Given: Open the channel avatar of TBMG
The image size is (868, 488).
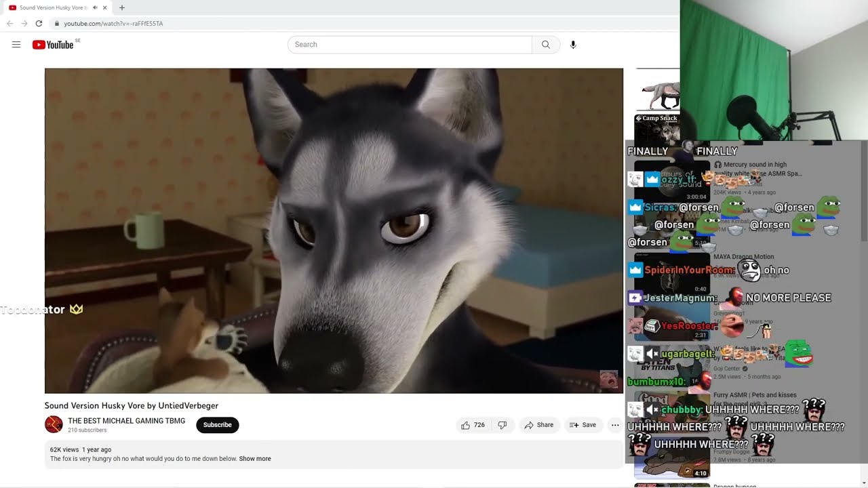Looking at the screenshot, I should point(54,425).
